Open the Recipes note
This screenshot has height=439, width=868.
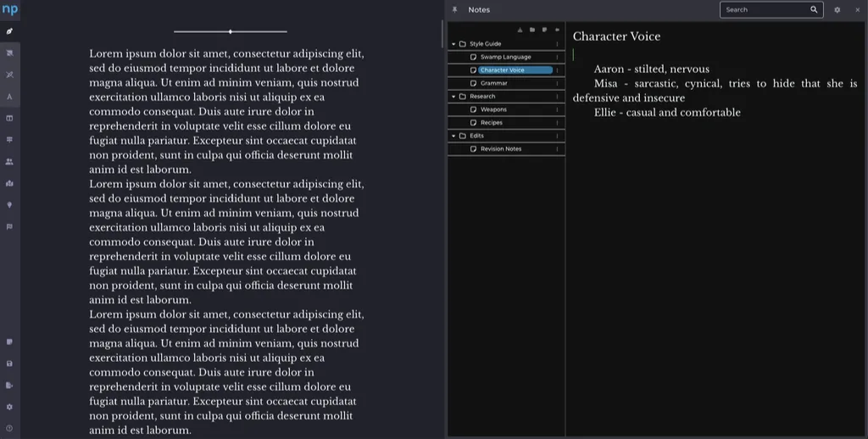[492, 123]
